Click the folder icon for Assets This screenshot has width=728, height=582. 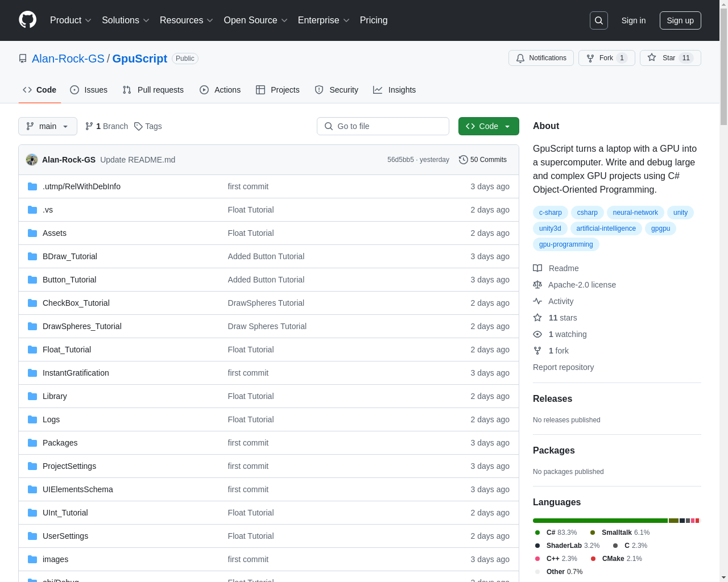32,233
